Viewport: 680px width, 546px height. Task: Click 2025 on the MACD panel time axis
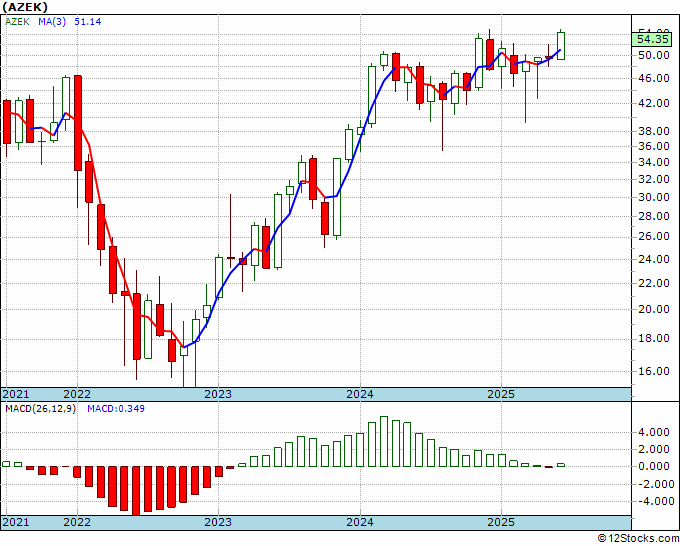coord(501,522)
